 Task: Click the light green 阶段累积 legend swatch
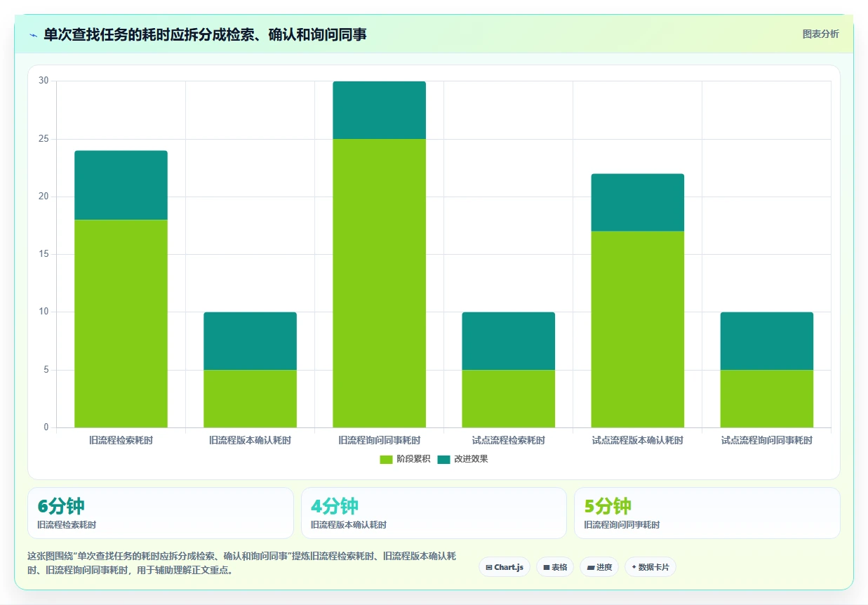click(x=387, y=459)
